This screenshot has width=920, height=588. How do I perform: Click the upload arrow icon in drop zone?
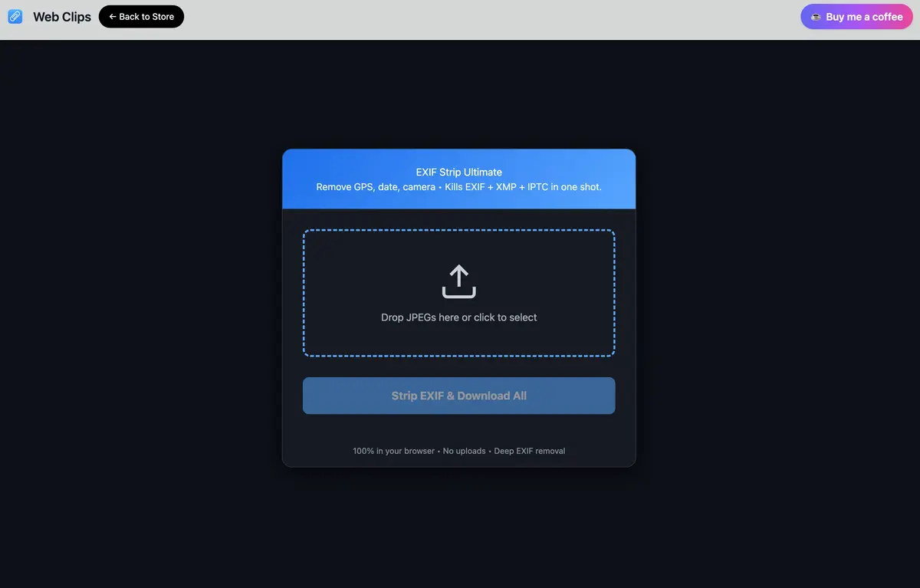tap(458, 281)
